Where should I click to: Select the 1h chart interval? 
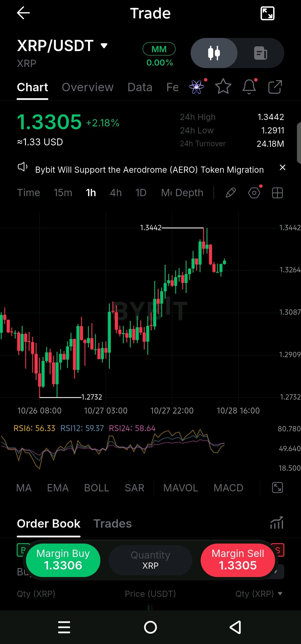[91, 193]
